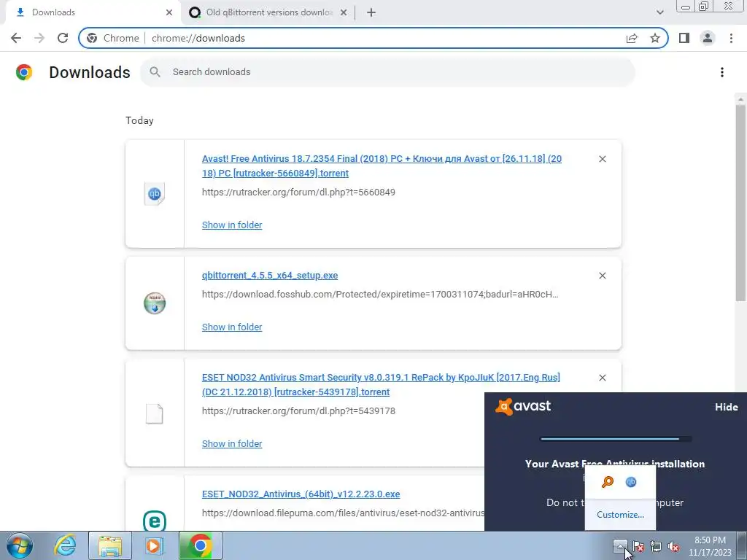Screen dimensions: 747x560
Task: Click the Chrome taskbar button
Action: point(201,546)
